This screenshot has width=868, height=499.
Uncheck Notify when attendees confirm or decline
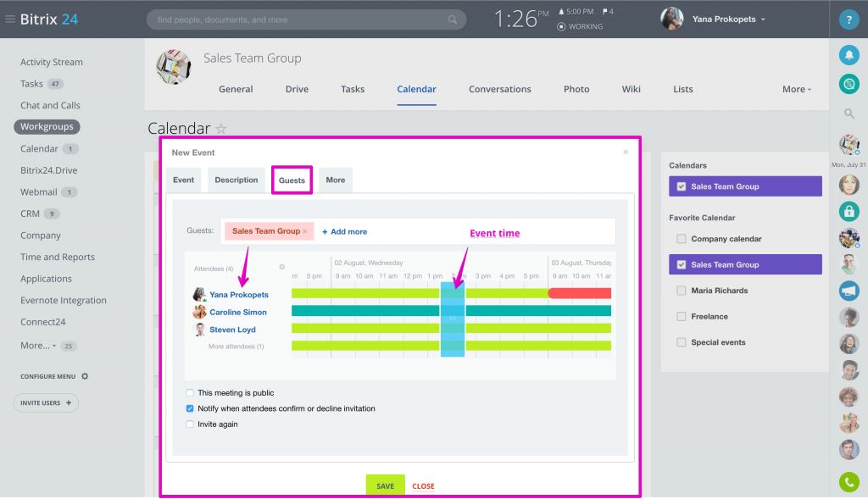coord(190,408)
